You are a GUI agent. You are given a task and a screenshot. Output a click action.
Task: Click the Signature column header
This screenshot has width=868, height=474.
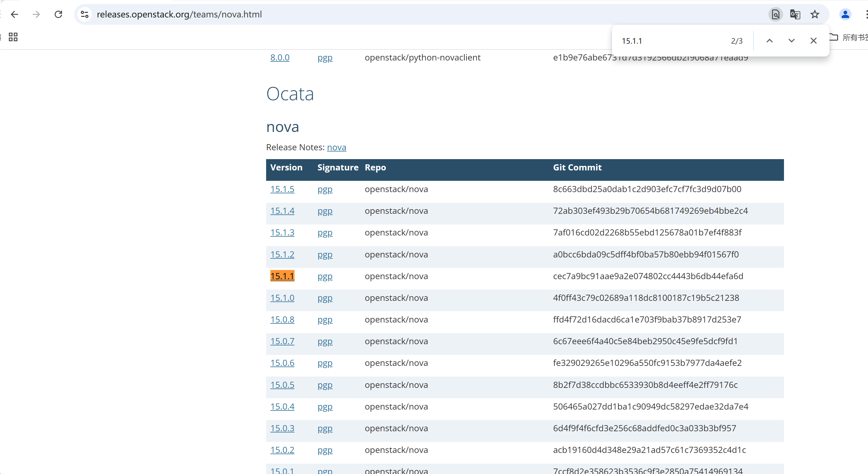tap(338, 167)
